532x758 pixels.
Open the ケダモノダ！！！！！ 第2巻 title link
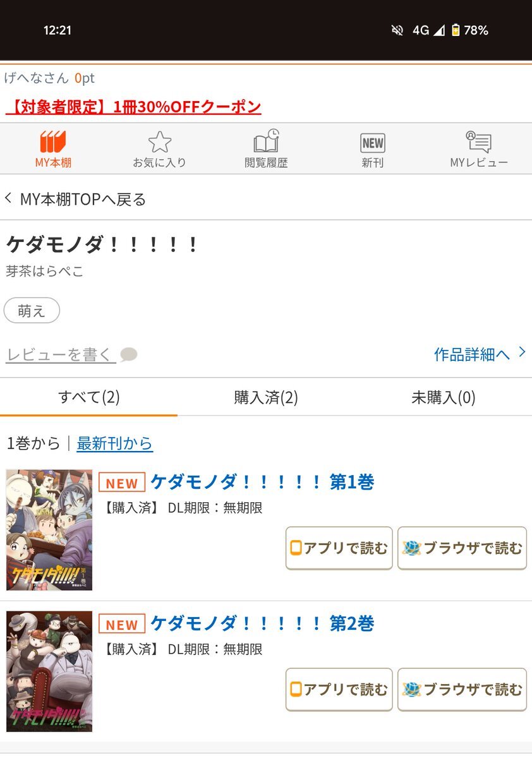[x=262, y=624]
